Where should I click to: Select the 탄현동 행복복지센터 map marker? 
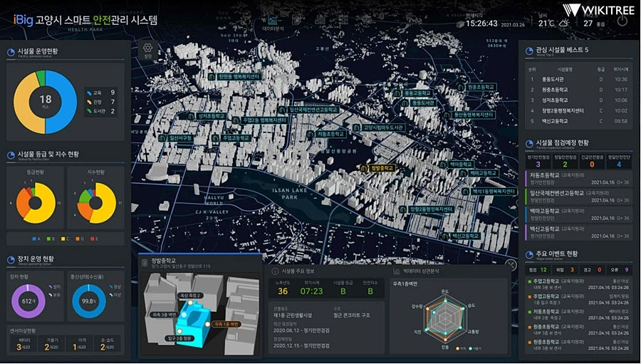(236, 76)
